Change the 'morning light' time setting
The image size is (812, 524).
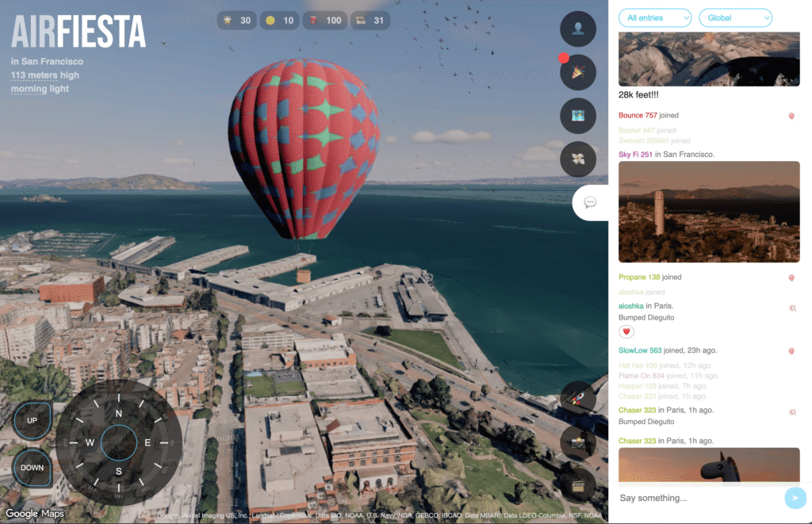click(x=40, y=89)
